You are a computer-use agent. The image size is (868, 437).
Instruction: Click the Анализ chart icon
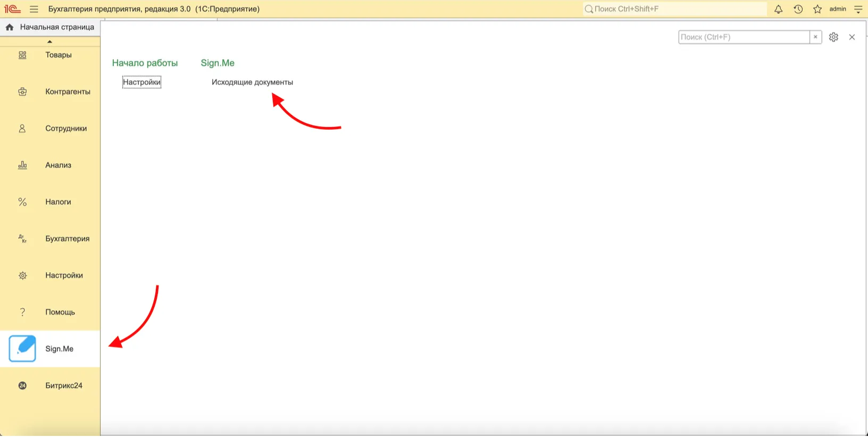(22, 165)
